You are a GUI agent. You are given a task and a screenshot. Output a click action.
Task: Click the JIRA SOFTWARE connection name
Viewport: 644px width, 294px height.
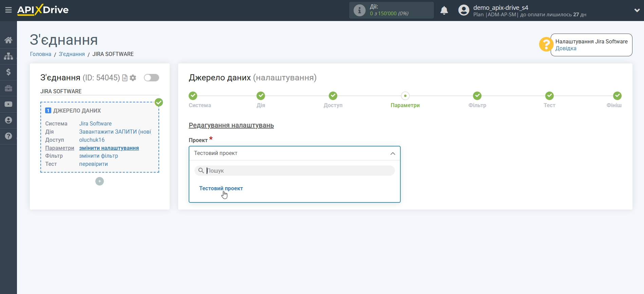pyautogui.click(x=61, y=91)
